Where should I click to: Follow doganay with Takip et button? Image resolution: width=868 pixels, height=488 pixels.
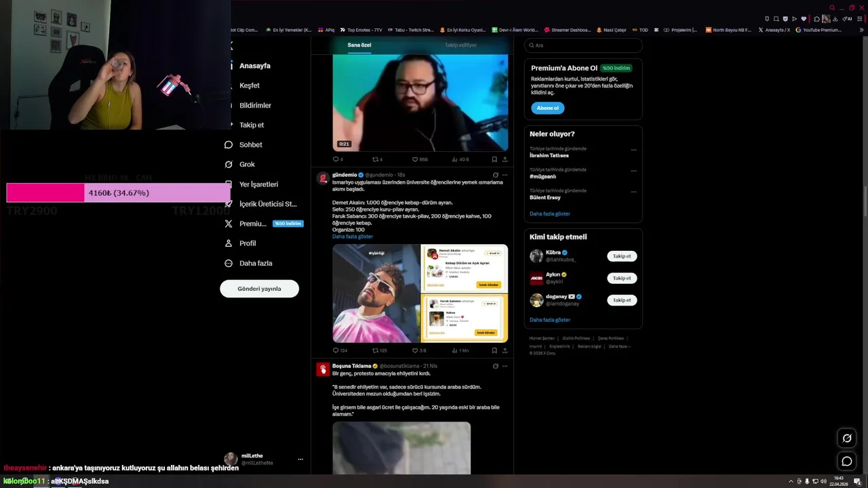pos(622,300)
